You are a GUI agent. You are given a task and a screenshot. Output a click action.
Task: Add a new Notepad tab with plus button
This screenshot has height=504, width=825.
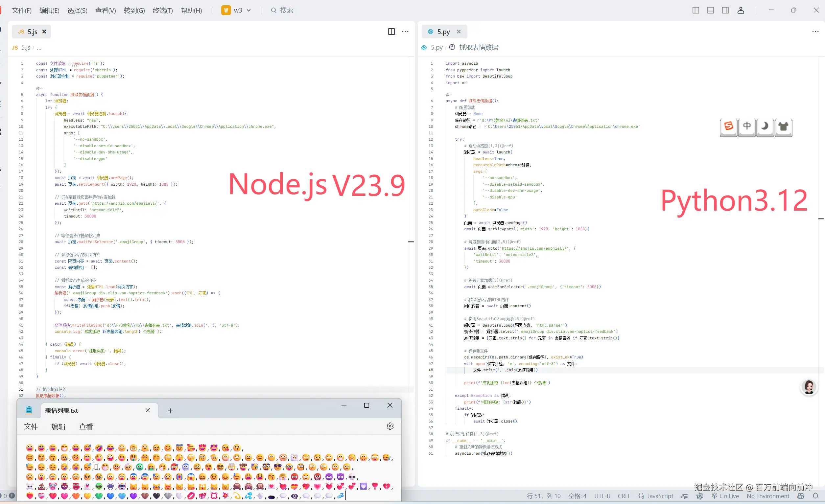(x=170, y=411)
